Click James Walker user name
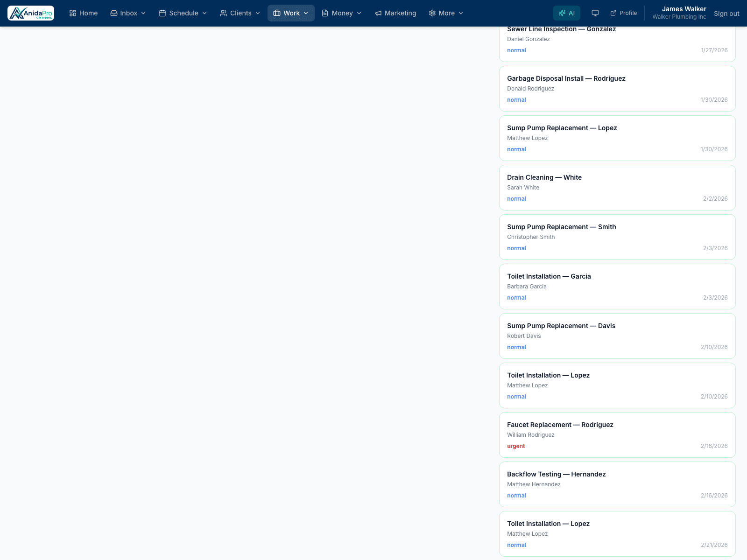 [x=684, y=9]
